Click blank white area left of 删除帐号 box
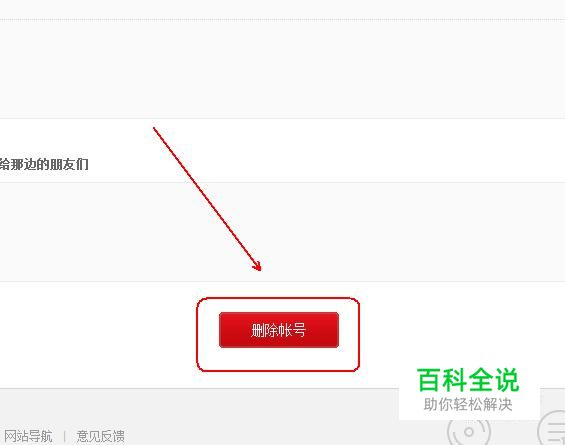 [x=97, y=334]
